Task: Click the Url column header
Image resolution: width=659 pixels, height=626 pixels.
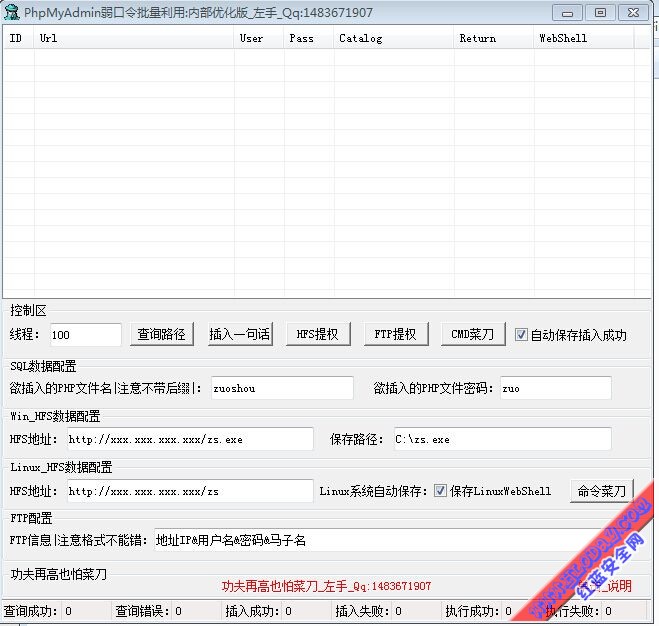Action: coord(134,38)
